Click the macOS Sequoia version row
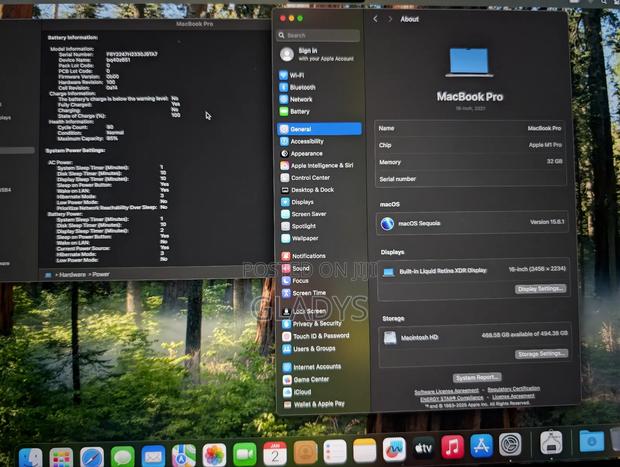Viewport: 620px width, 467px height. click(x=473, y=223)
